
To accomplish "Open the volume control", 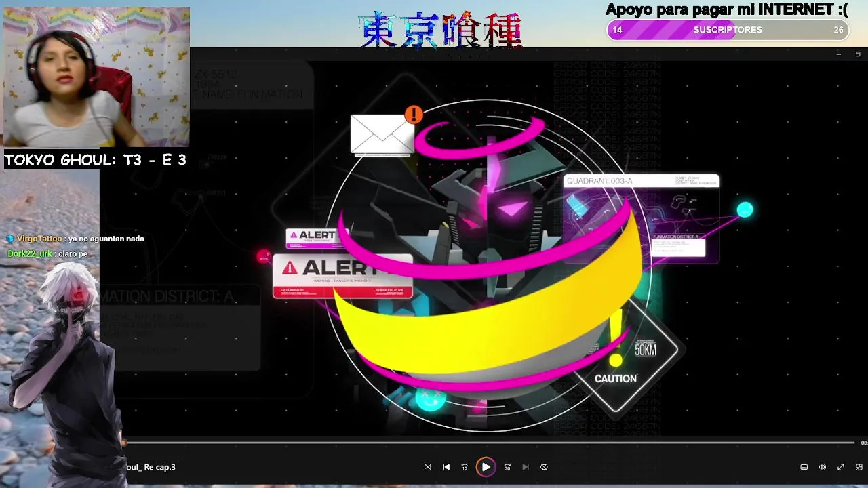I will [x=823, y=467].
